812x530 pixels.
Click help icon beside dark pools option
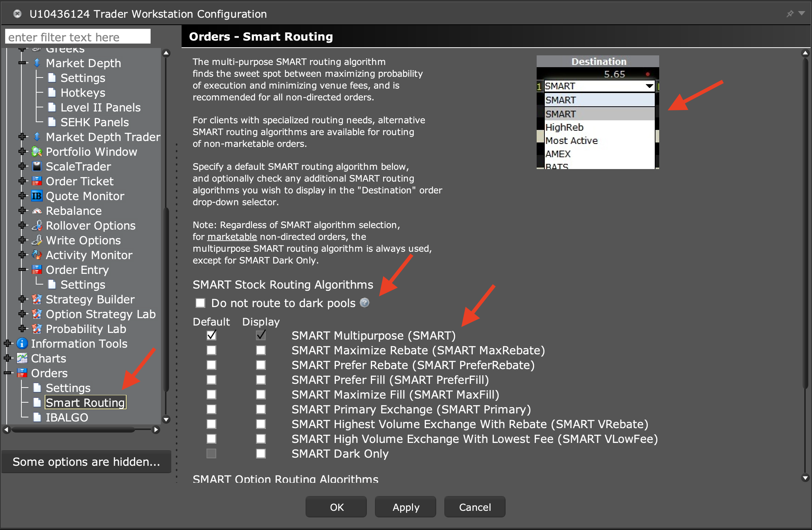(364, 303)
